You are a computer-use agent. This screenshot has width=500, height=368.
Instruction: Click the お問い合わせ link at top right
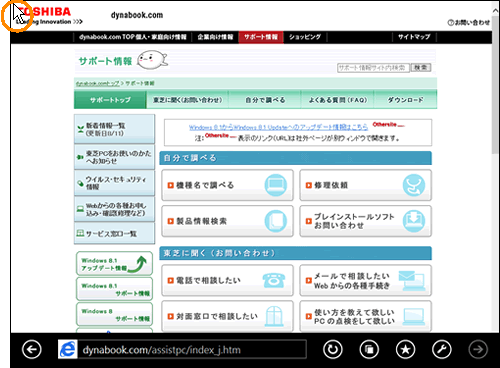click(469, 23)
